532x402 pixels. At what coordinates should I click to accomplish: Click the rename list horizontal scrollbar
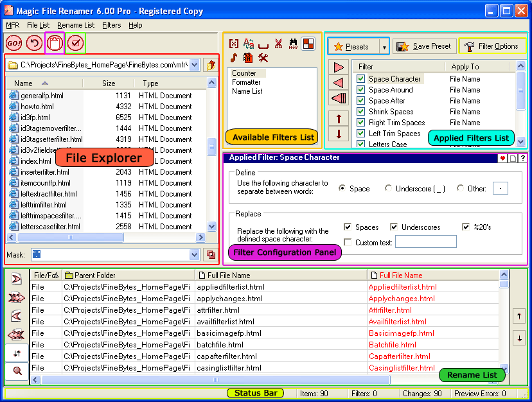[x=215, y=380]
